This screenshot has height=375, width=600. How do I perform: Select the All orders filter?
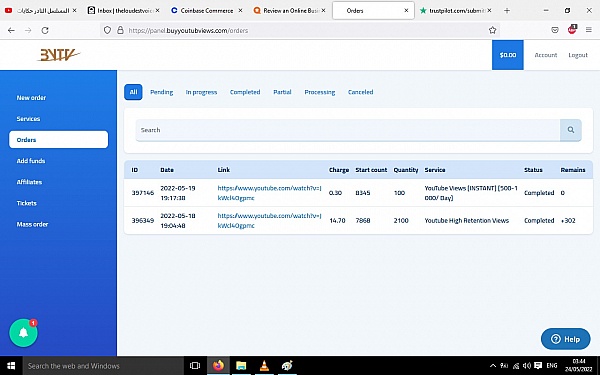click(x=133, y=92)
